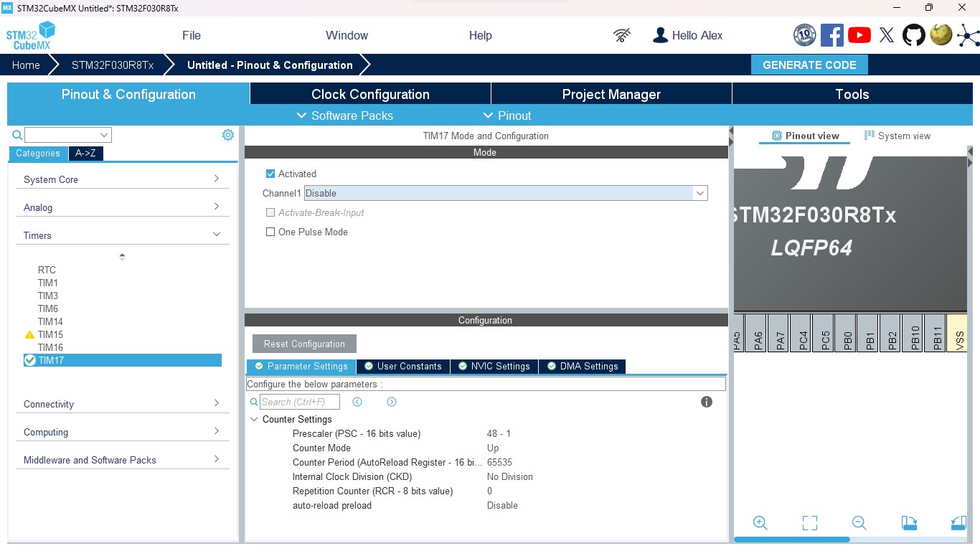Viewport: 980px width, 551px height.
Task: Select RTC in the timers list
Action: coord(47,270)
